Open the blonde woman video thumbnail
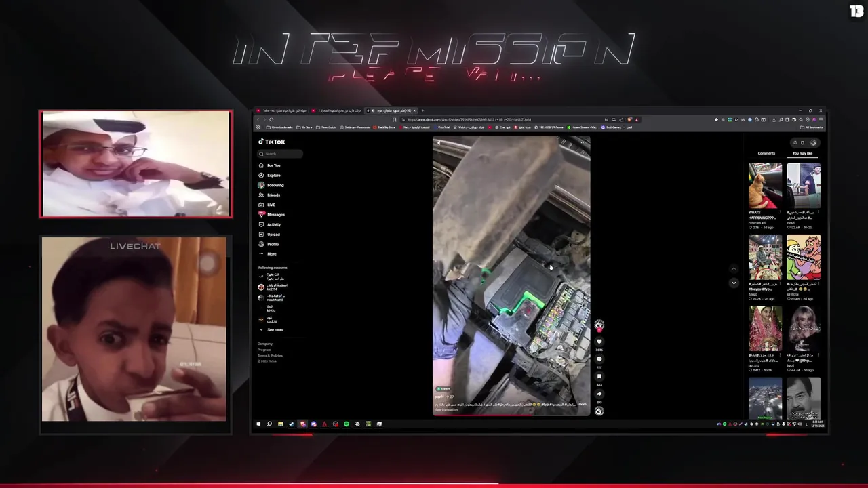The width and height of the screenshot is (868, 488). coord(804,329)
